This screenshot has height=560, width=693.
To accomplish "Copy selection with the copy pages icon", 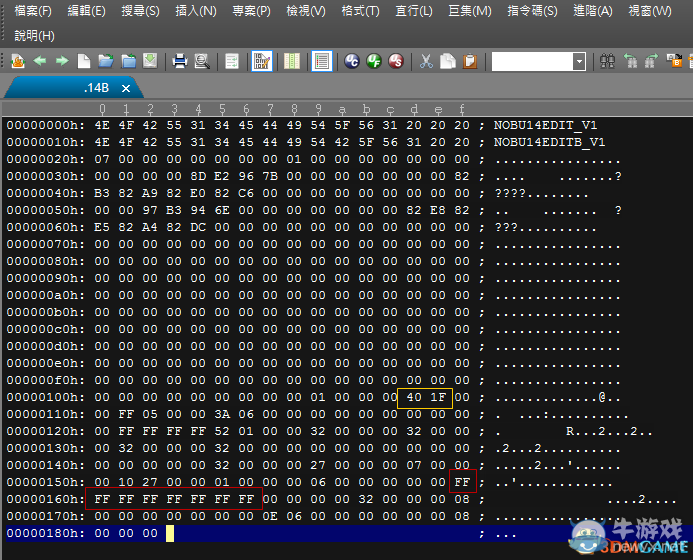I will [448, 61].
